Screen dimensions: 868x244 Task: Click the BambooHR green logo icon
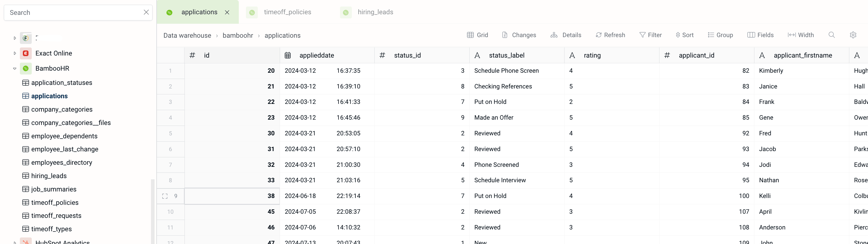(26, 68)
